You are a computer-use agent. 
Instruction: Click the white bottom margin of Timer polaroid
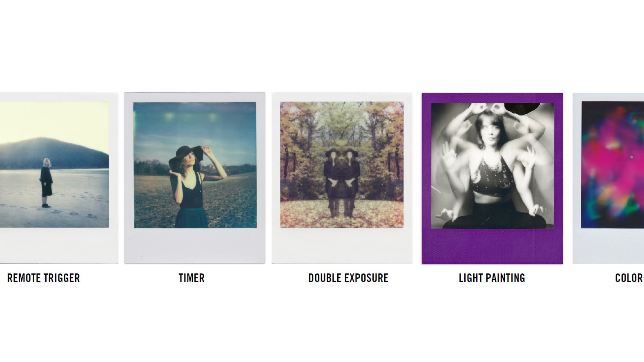coord(195,246)
